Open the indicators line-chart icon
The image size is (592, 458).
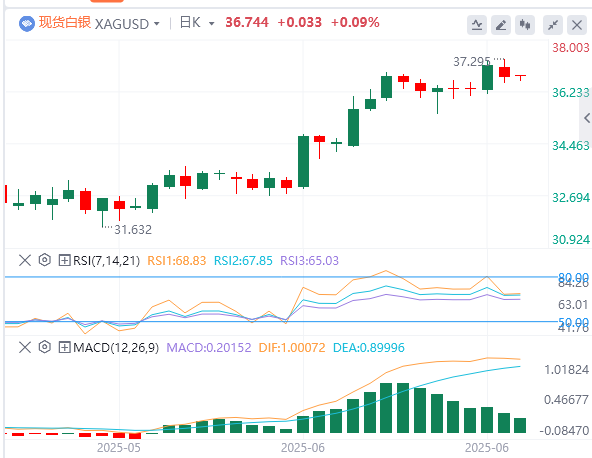tap(476, 25)
